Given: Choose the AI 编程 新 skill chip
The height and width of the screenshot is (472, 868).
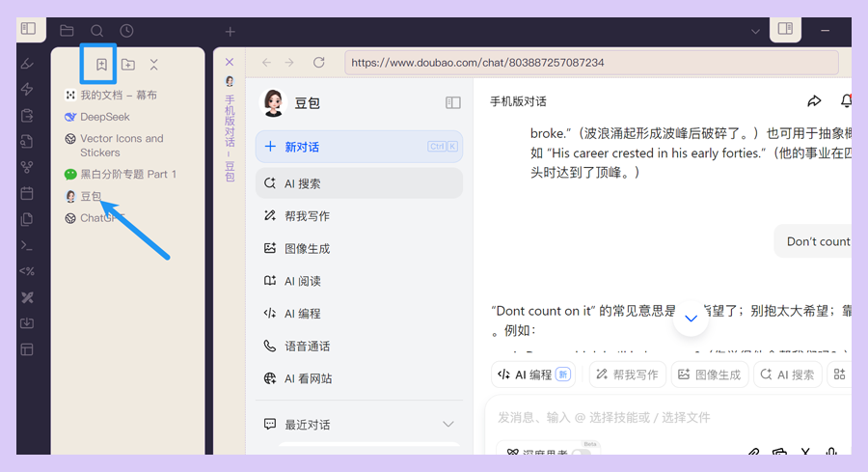Looking at the screenshot, I should 533,375.
